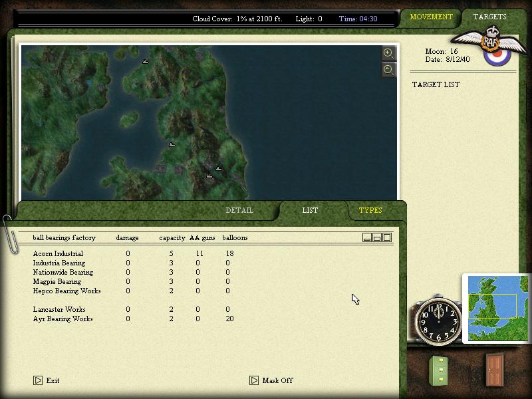Screen dimensions: 532x399
Task: Select Acorn Industrial from the factory list
Action: 58,253
